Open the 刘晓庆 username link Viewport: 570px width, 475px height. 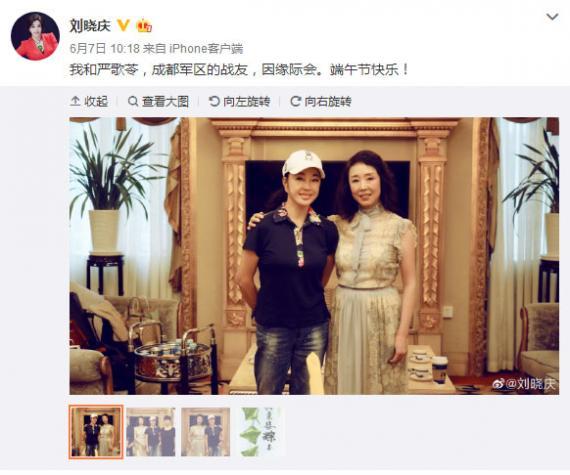[90, 25]
